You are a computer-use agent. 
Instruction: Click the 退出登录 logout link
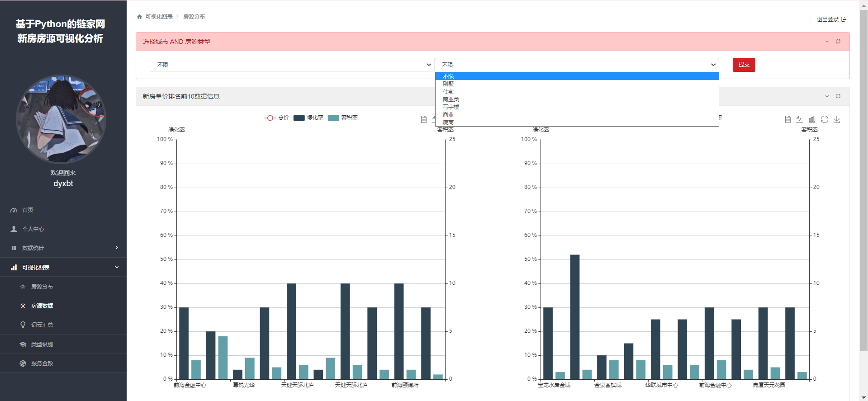[831, 19]
